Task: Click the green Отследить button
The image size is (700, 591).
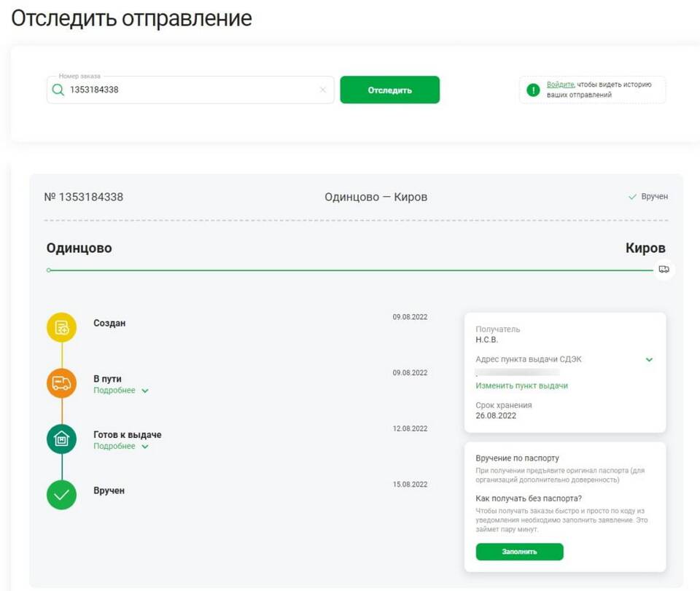Action: point(389,90)
